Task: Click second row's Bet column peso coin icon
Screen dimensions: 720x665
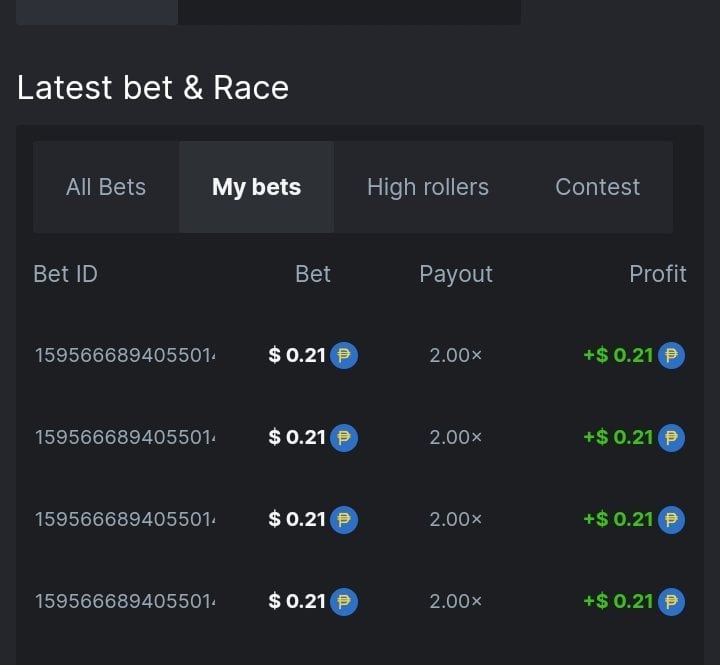Action: (344, 437)
